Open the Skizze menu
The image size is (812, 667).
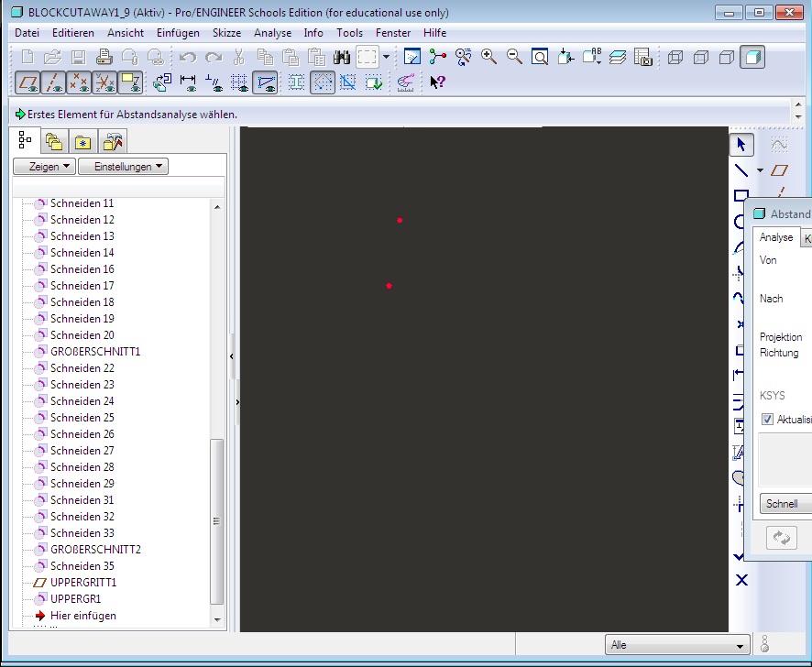tap(226, 33)
